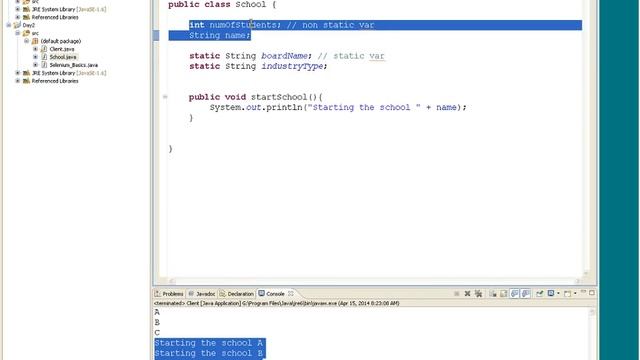Screen dimensions: 640x360
Task: Collapse the (default package) node
Action: pyautogui.click(x=27, y=41)
